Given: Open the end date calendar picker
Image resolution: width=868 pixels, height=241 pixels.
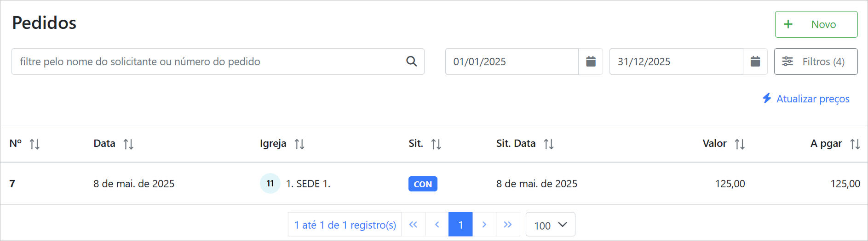Looking at the screenshot, I should [x=755, y=62].
